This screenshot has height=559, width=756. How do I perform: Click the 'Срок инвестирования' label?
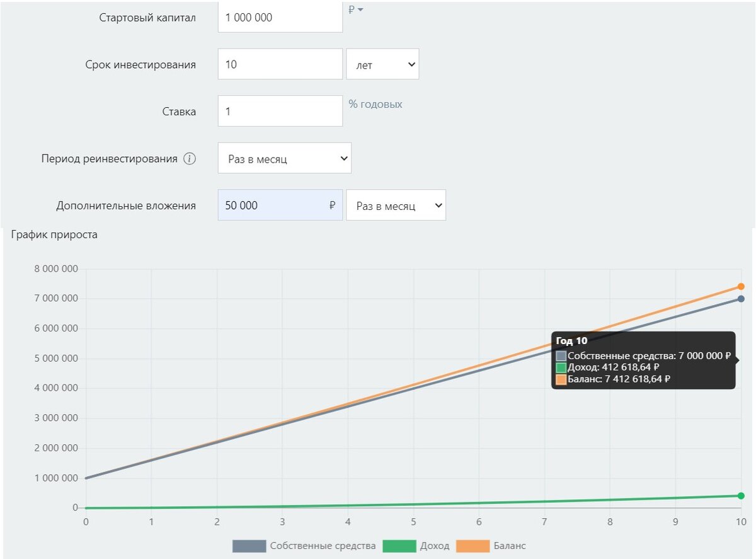coord(140,64)
